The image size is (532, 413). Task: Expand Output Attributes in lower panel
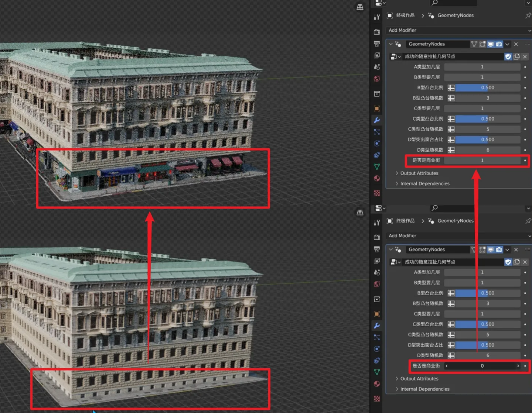click(x=417, y=379)
